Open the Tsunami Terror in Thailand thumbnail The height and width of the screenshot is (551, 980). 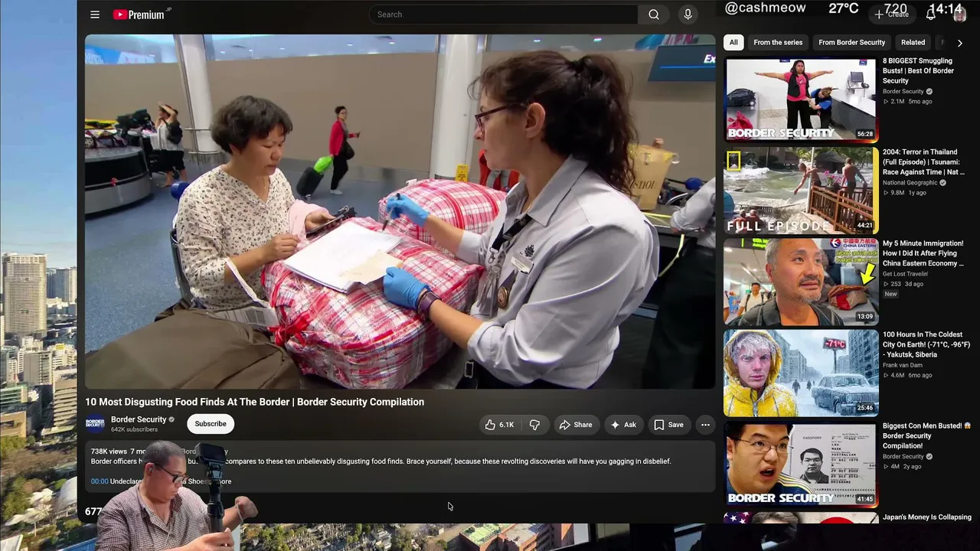click(801, 191)
